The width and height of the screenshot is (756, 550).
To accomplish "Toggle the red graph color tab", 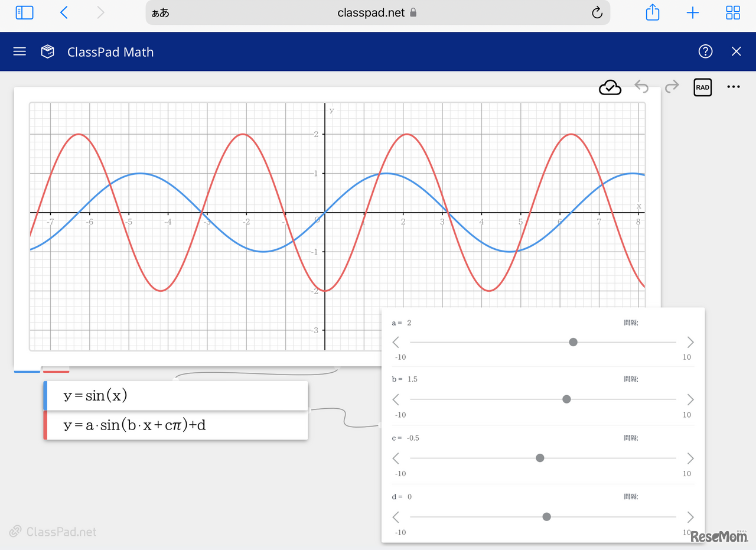I will (x=56, y=371).
